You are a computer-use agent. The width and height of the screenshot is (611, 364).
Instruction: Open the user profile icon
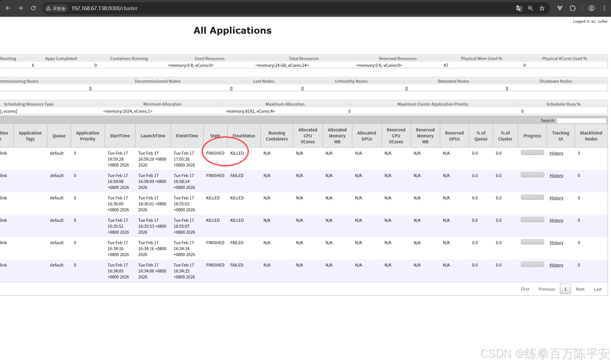coord(591,8)
